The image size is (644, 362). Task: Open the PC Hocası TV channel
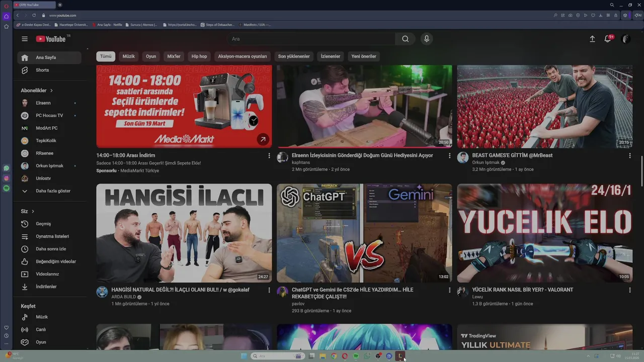pyautogui.click(x=49, y=116)
